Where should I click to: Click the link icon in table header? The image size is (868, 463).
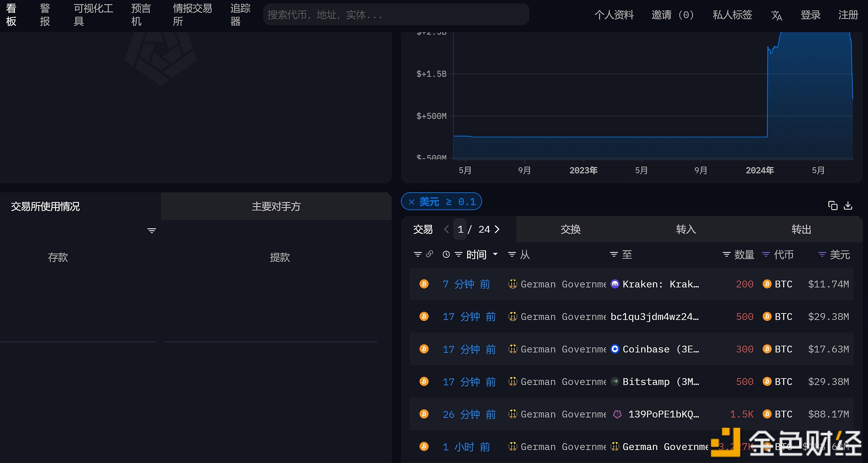[x=430, y=254]
